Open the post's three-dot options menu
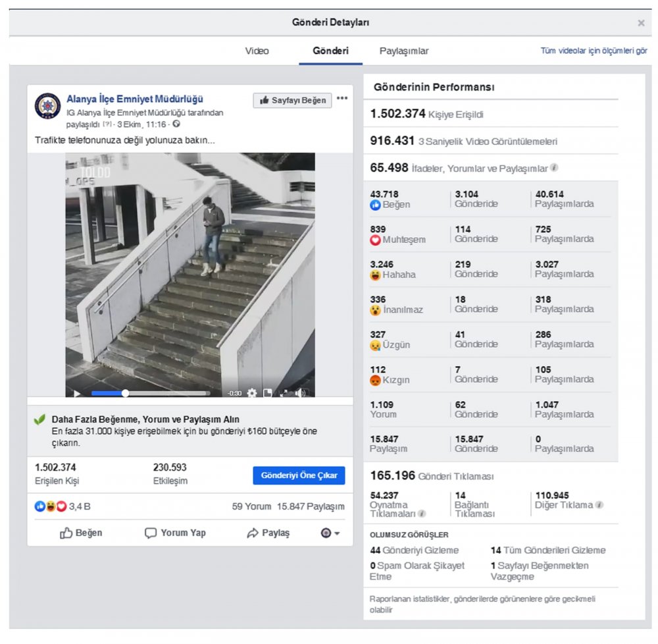 342,99
